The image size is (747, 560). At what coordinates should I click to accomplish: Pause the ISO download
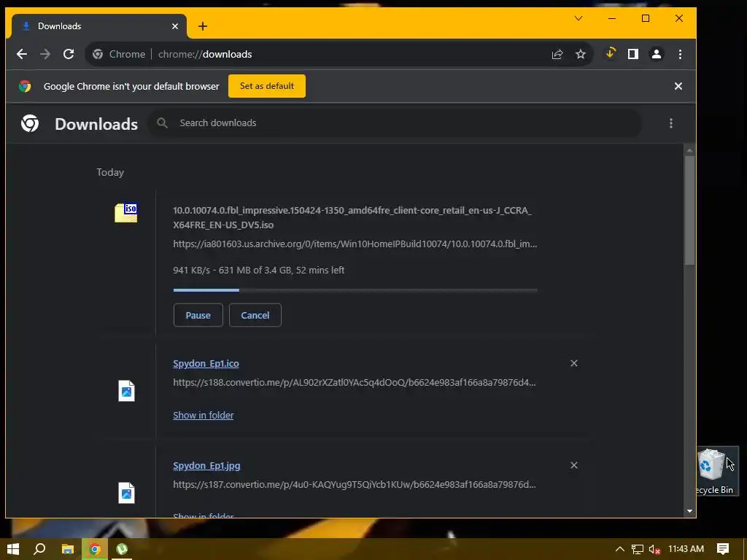pyautogui.click(x=198, y=315)
